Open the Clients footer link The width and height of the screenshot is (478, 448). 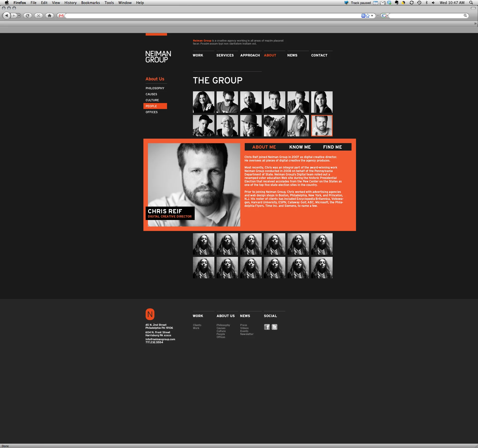pos(197,325)
